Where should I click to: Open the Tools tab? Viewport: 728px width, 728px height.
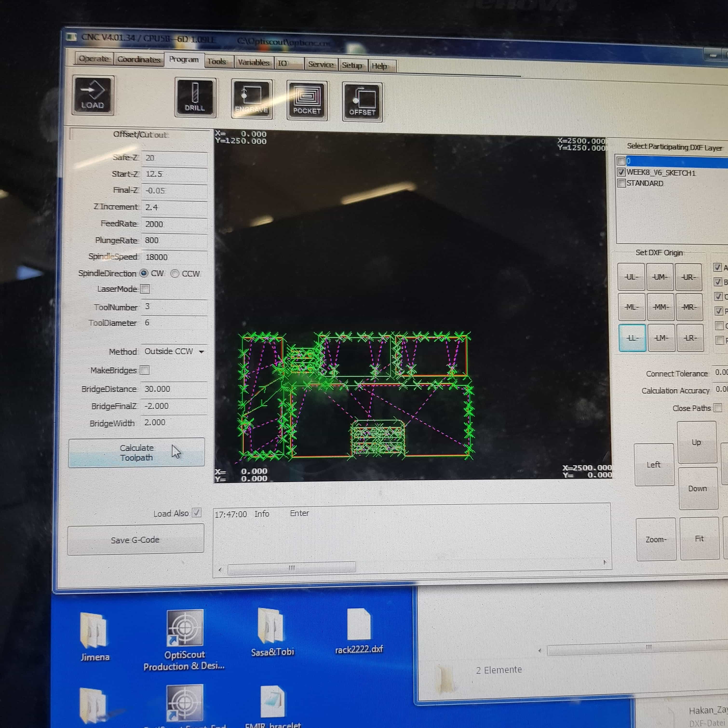coord(217,62)
